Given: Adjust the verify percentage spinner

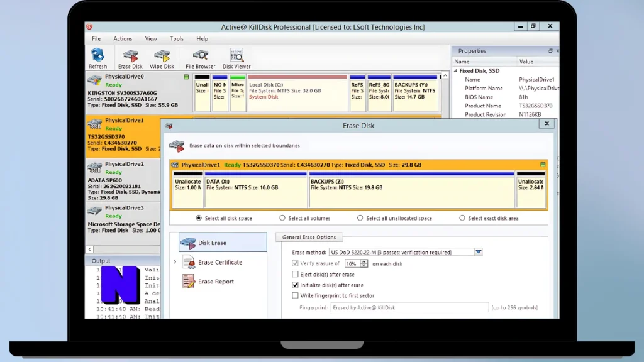Looking at the screenshot, I should (x=364, y=263).
